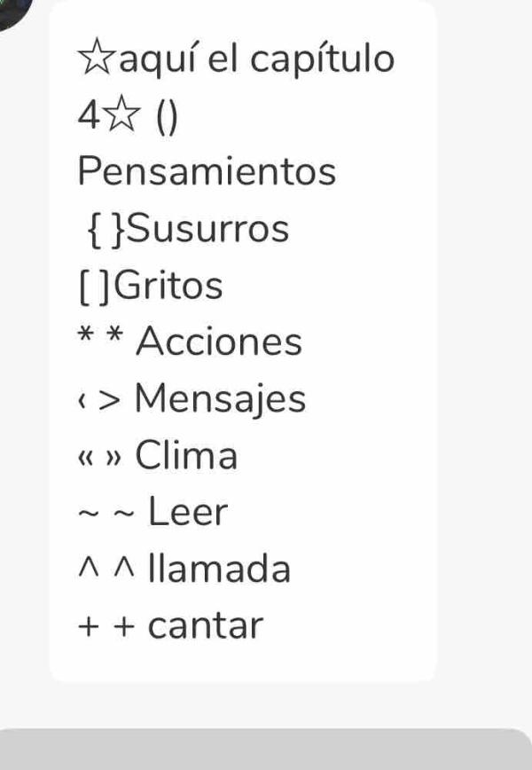532x770 pixels.
Task: Click the star before 'aquí el capítulo'
Action: 98,57
